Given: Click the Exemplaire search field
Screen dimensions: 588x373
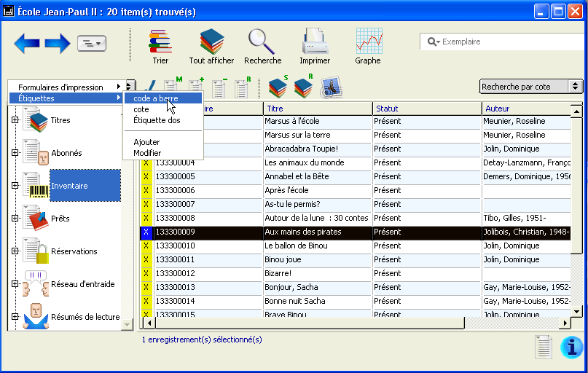Looking at the screenshot, I should (x=506, y=42).
